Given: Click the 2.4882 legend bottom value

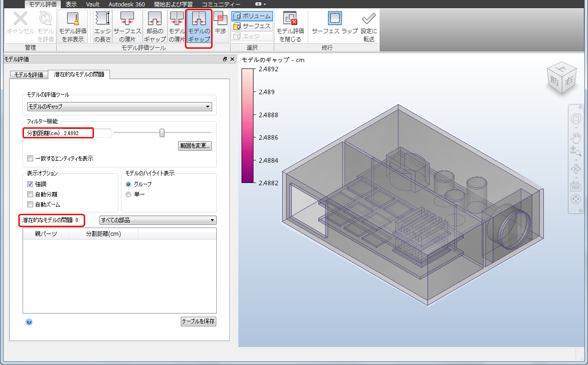Looking at the screenshot, I should [x=269, y=183].
